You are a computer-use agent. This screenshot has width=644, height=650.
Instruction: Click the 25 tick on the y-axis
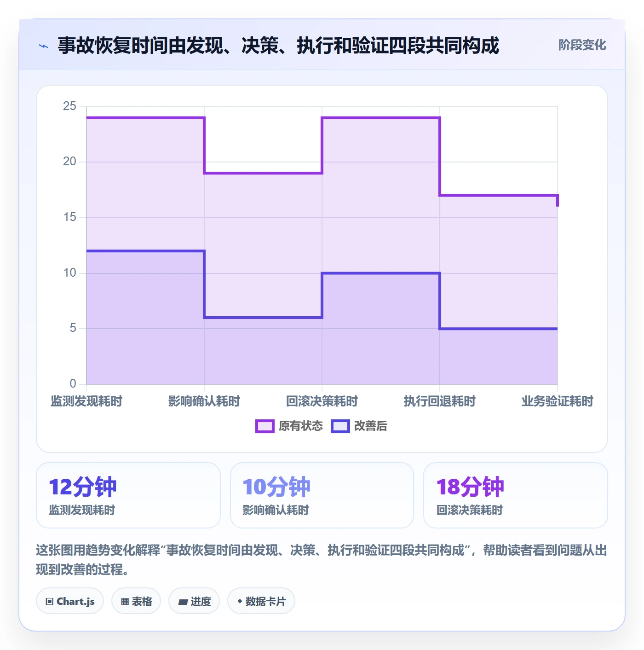(x=70, y=106)
